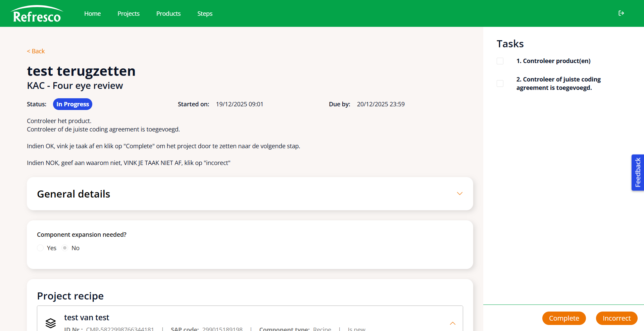Check the 'Controleer of juiste coding agreement' checkbox
Image resolution: width=644 pixels, height=331 pixels.
pos(500,84)
